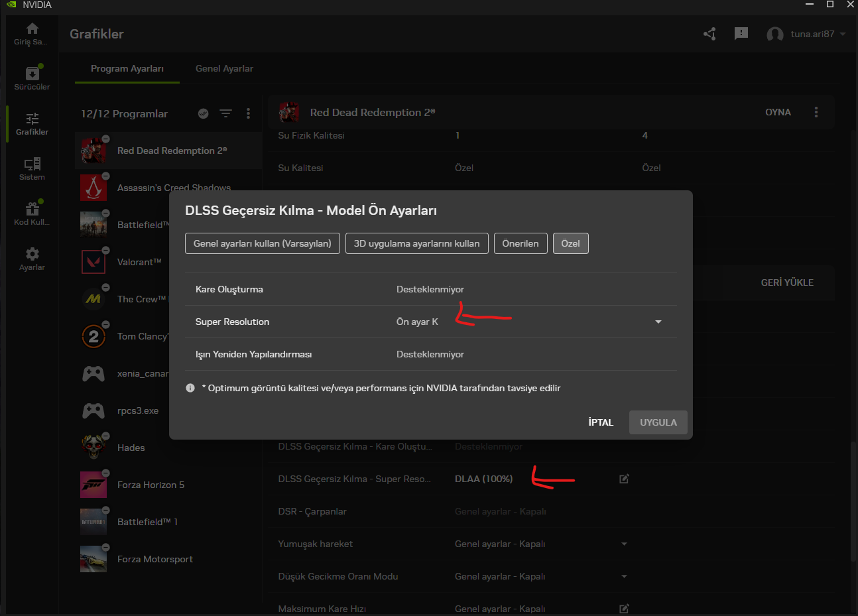Click the Red Dead Redemption 2 icon in the header
The image size is (858, 616).
pos(289,112)
